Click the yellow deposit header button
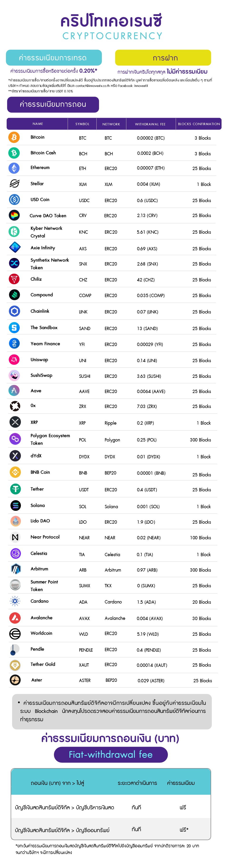 click(163, 58)
